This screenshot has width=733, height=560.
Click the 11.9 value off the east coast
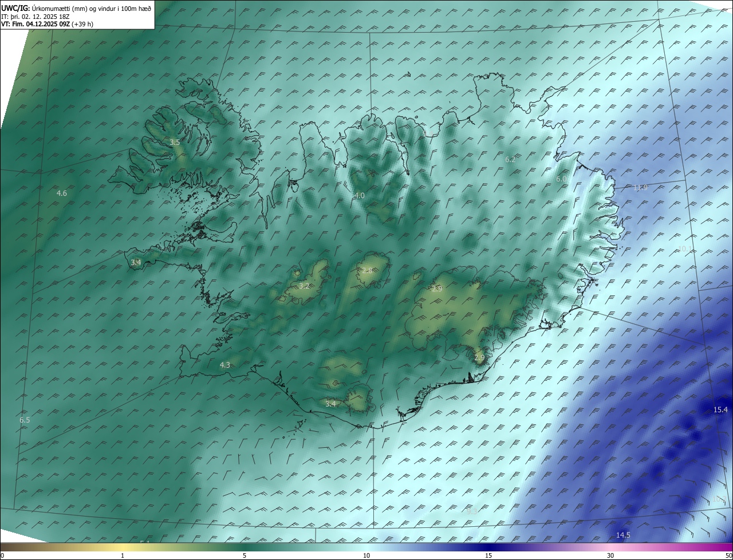[641, 188]
